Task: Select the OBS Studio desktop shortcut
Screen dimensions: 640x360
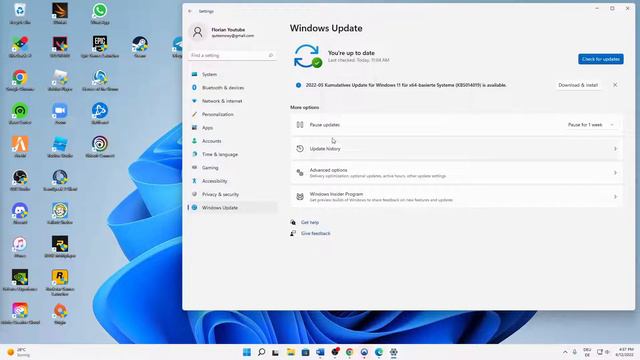Action: (x=20, y=180)
